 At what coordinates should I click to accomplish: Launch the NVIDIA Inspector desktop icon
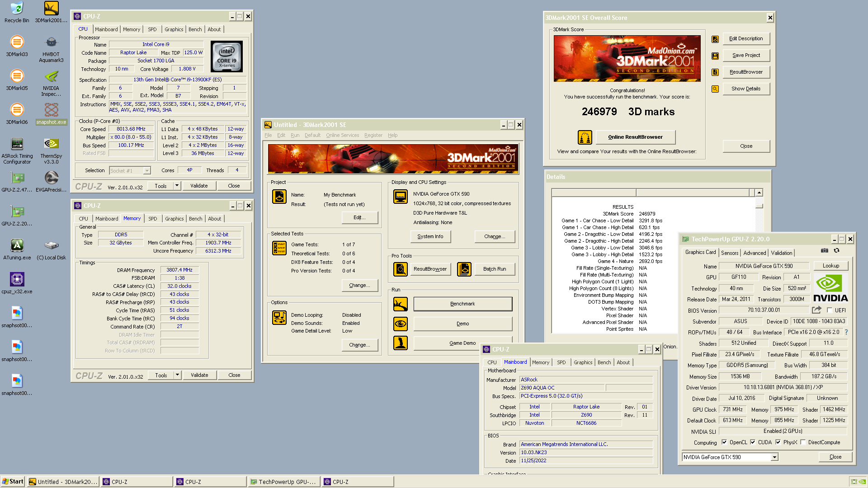coord(51,83)
